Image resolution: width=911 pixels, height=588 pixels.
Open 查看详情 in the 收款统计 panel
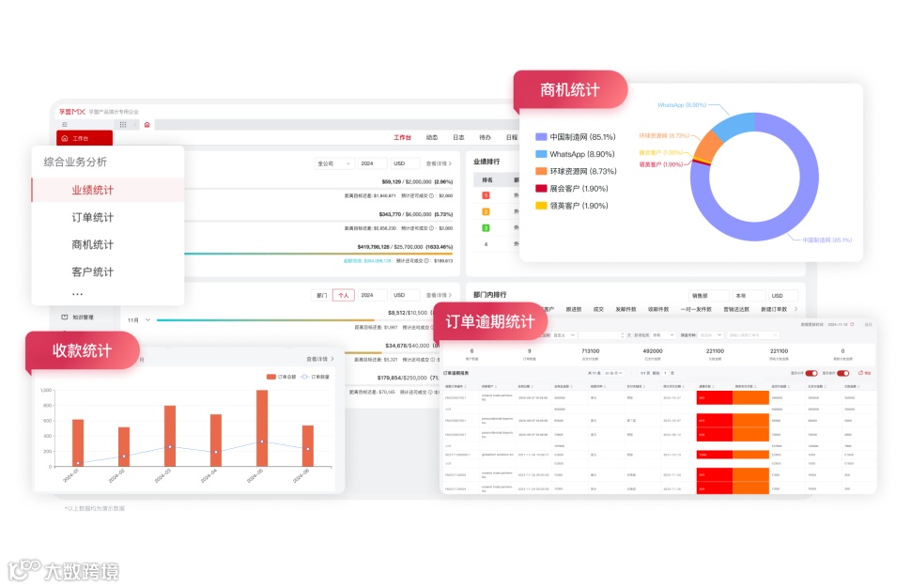point(320,359)
